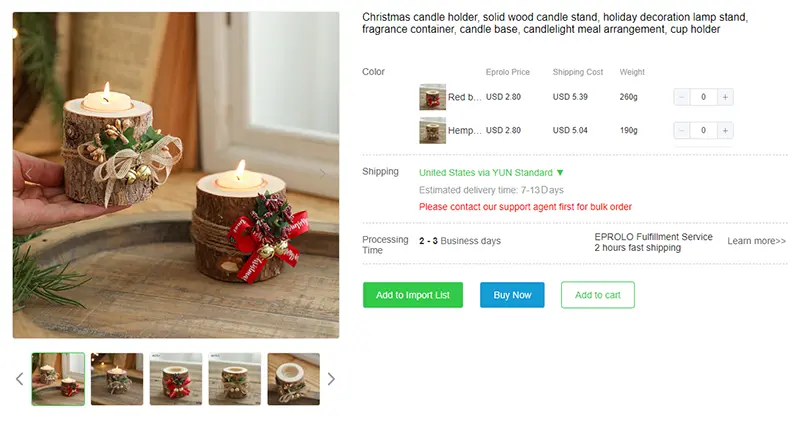Increase quantity for Red bow variant
This screenshot has height=422, width=800.
pyautogui.click(x=725, y=97)
